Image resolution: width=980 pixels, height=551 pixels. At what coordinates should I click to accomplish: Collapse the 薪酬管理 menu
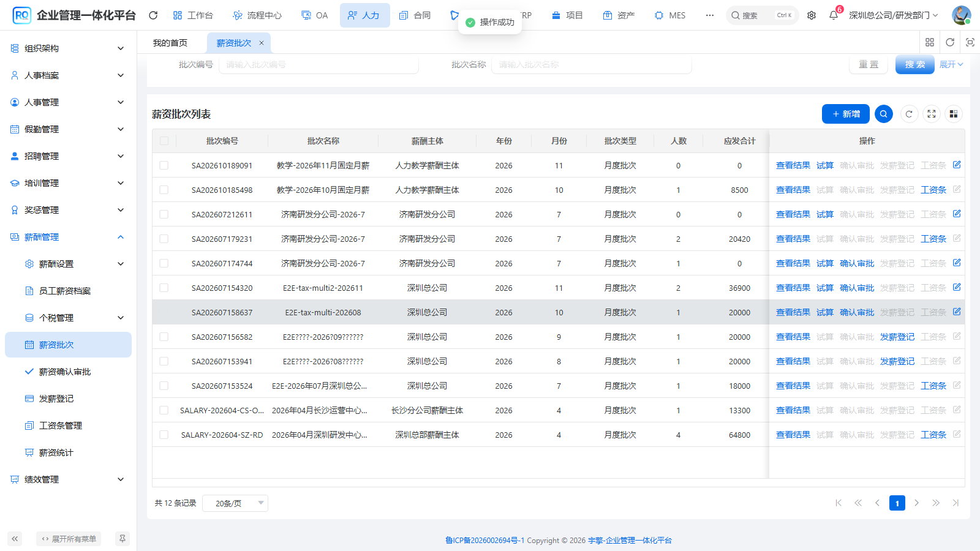coord(68,237)
